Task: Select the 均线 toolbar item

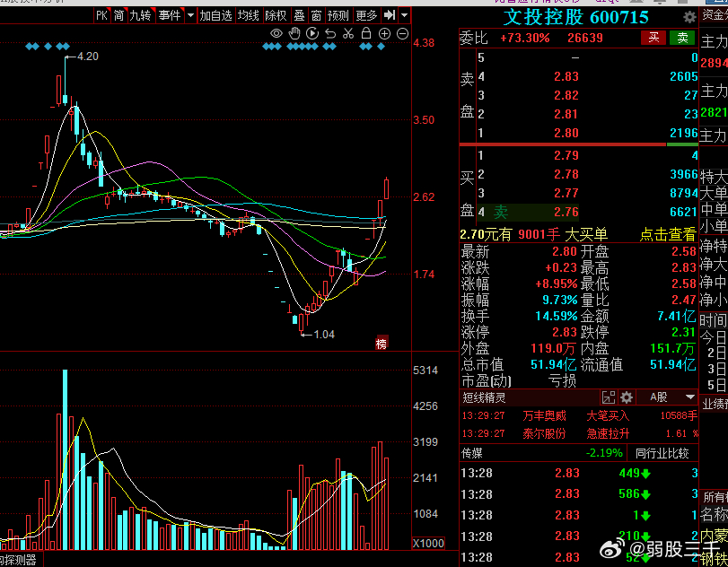Action: click(x=249, y=15)
